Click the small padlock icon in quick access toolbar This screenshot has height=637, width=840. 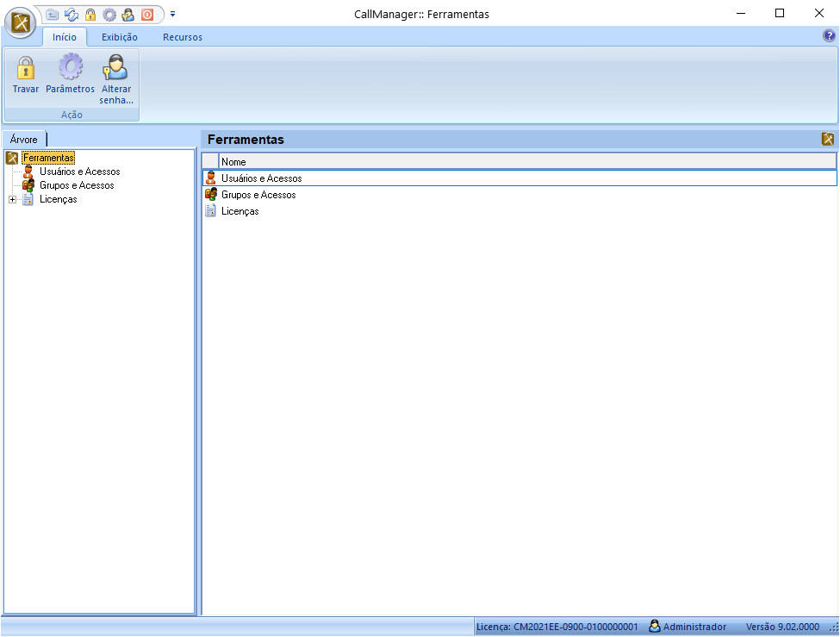(x=90, y=15)
